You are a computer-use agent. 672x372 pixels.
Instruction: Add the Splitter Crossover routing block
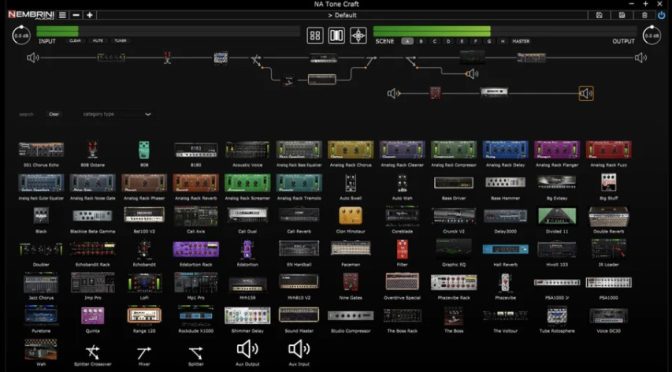(93, 353)
